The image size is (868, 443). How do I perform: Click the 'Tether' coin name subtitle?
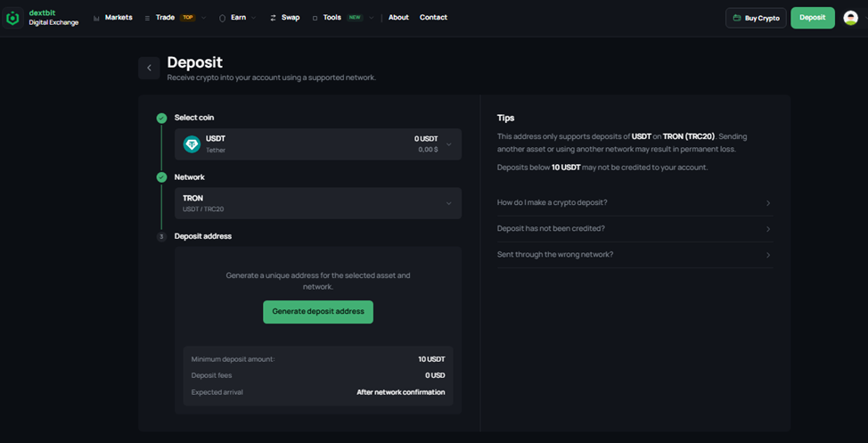coord(216,150)
